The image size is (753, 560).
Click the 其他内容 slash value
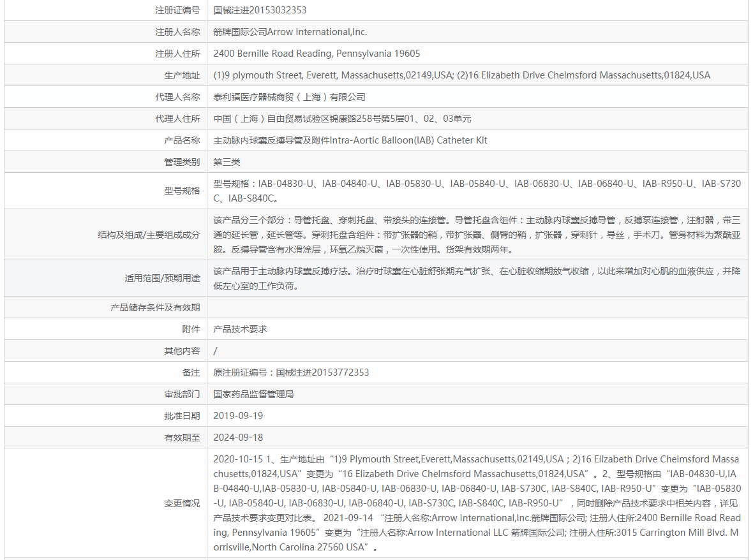(x=215, y=351)
